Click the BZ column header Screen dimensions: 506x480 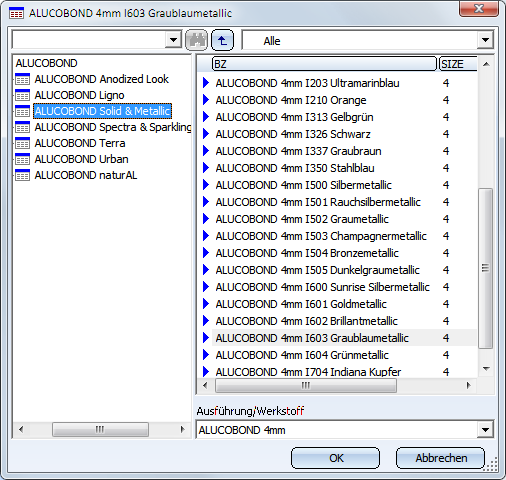pyautogui.click(x=324, y=64)
